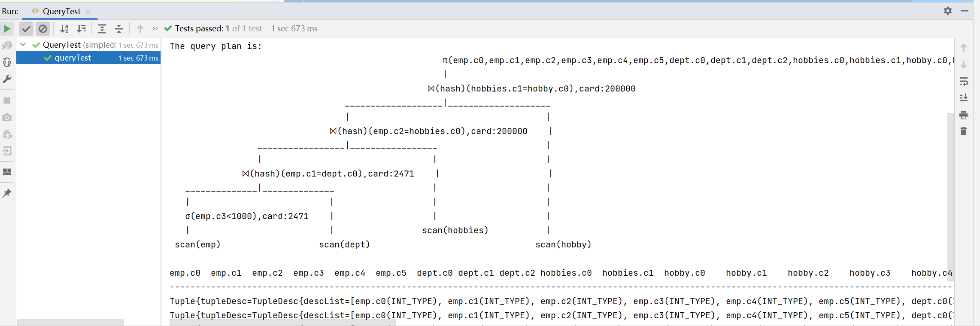Click 'The query plan is:' line
This screenshot has height=326, width=980.
(215, 46)
